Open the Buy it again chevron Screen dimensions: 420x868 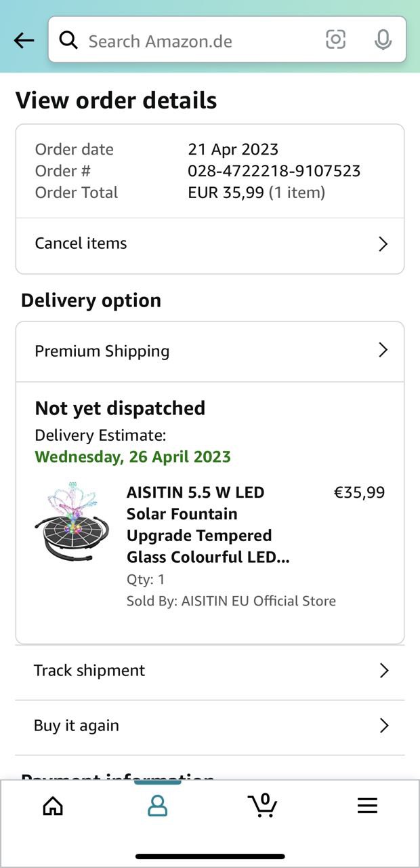[384, 726]
